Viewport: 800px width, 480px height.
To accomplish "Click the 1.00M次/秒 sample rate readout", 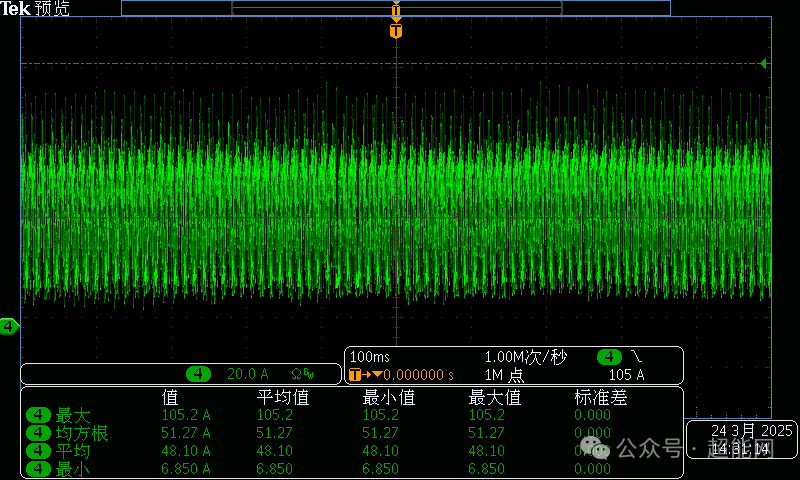I will [x=526, y=357].
